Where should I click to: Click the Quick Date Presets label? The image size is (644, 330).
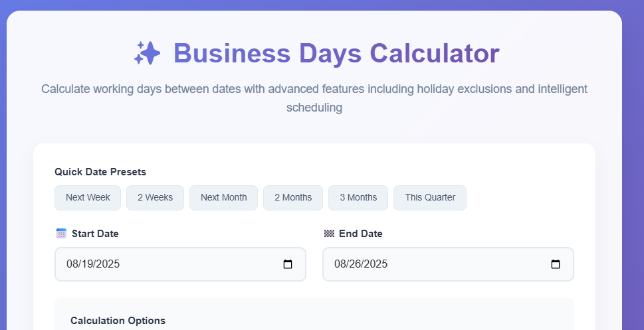[x=100, y=172]
